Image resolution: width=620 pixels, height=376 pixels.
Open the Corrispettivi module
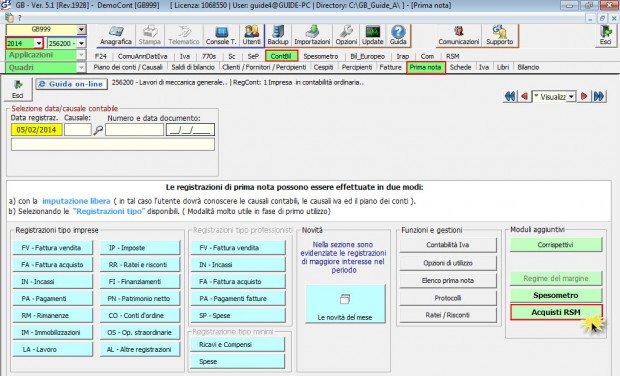click(x=556, y=245)
